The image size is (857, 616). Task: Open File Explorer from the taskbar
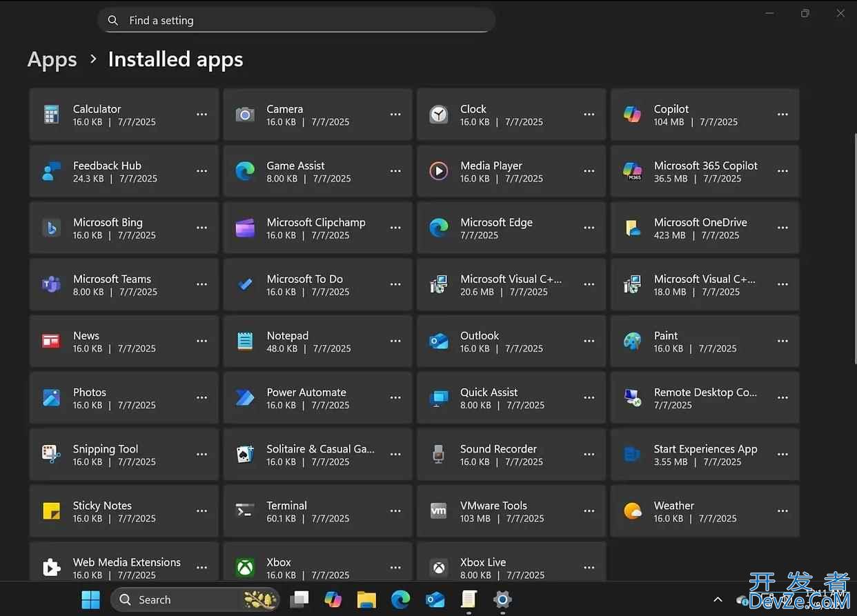[x=366, y=599]
